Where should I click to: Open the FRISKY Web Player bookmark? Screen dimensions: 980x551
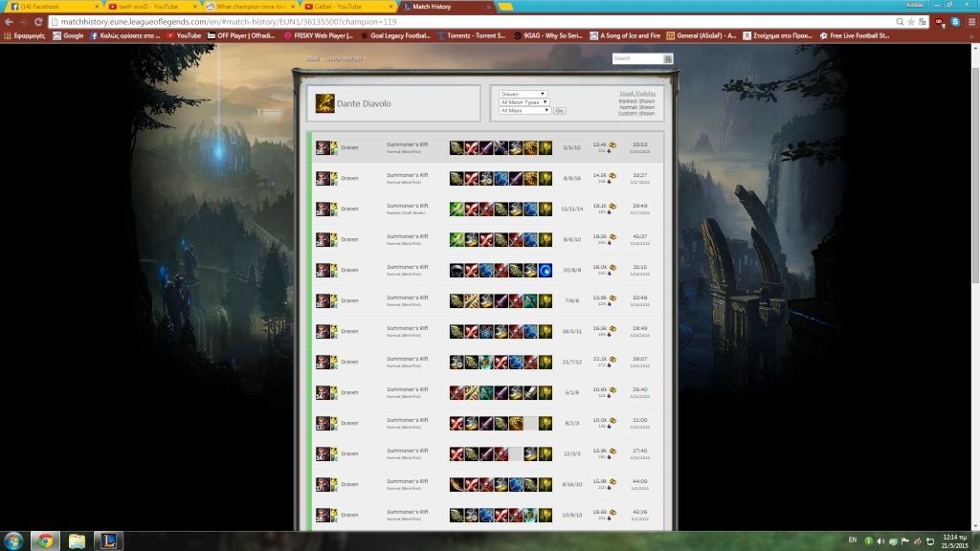click(318, 35)
